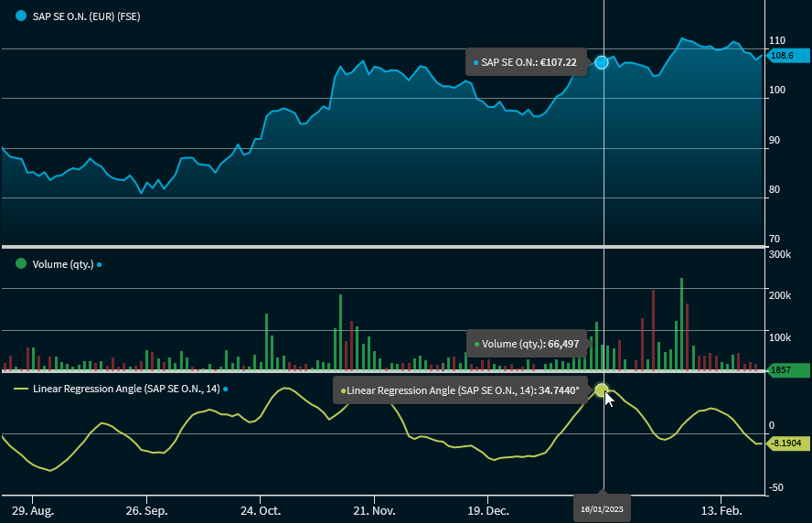This screenshot has height=523, width=812.
Task: Click blue dot after Linear Regression Angle label
Action: point(226,389)
